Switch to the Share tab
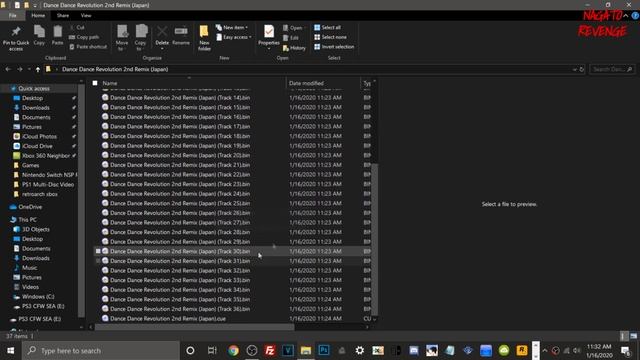This screenshot has width=640, height=360. 63,16
